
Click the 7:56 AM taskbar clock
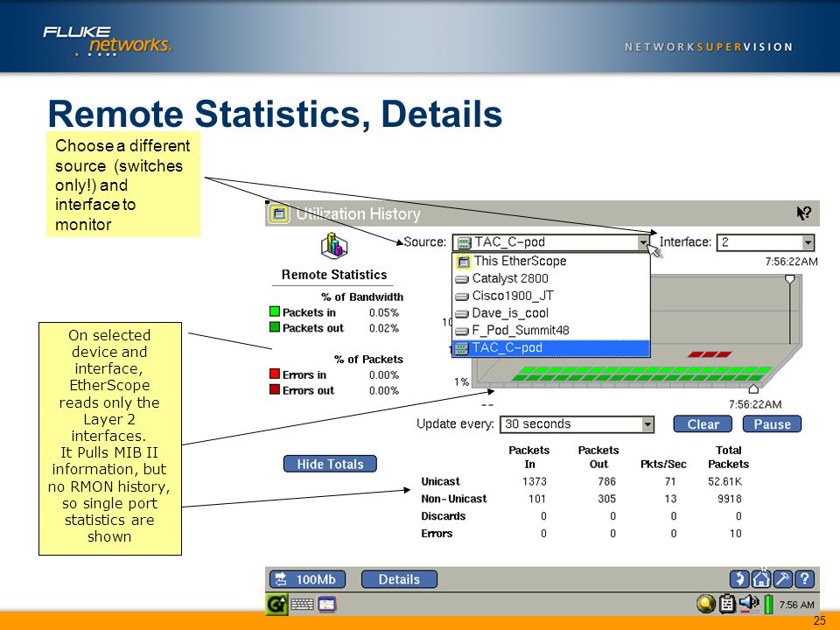pyautogui.click(x=796, y=605)
